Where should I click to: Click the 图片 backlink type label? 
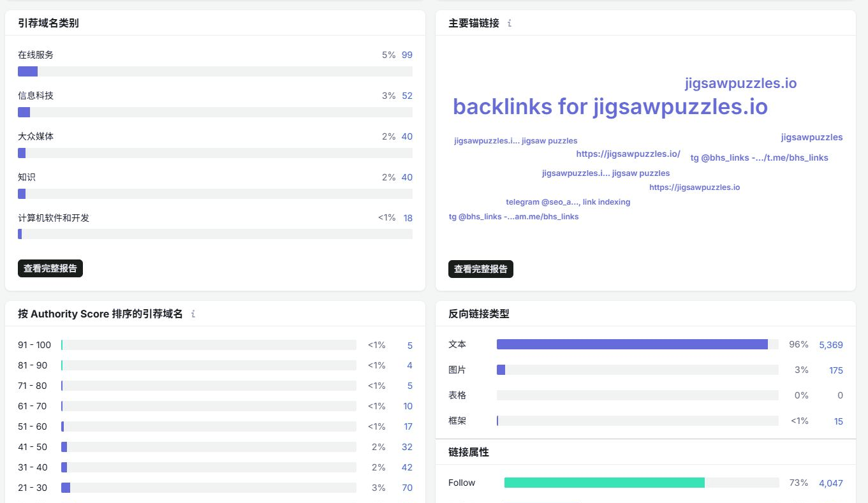click(x=457, y=370)
